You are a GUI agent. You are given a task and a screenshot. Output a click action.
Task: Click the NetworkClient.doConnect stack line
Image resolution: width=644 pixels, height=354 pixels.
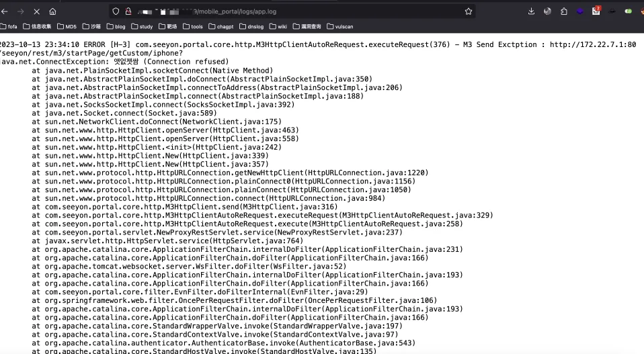(x=157, y=122)
